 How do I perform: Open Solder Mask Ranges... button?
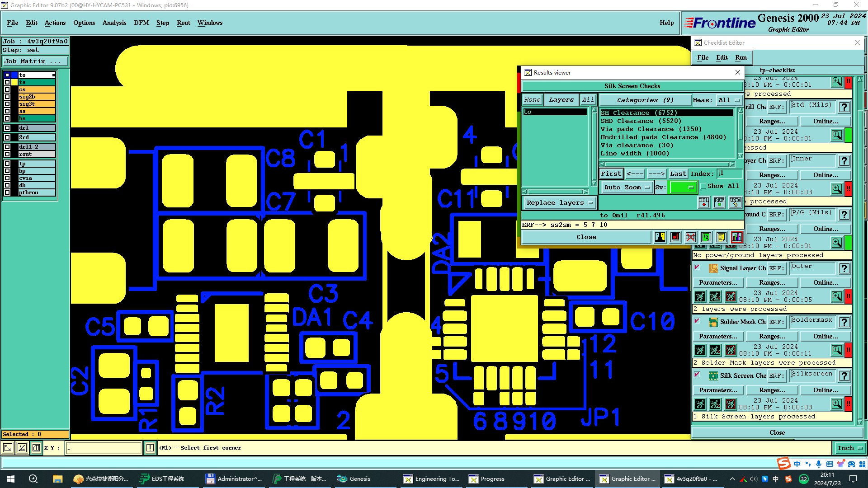[772, 336]
